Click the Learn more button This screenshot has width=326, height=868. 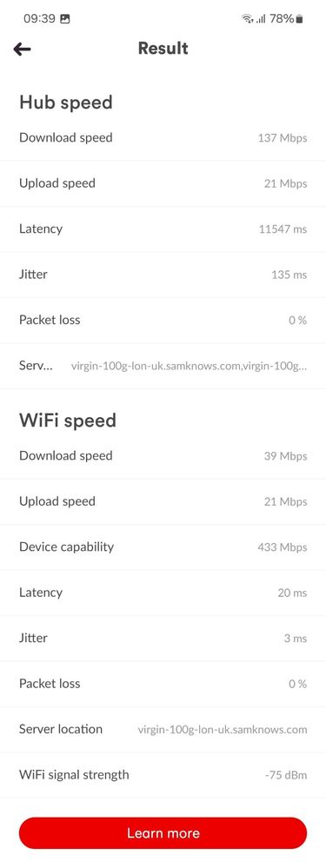[163, 833]
